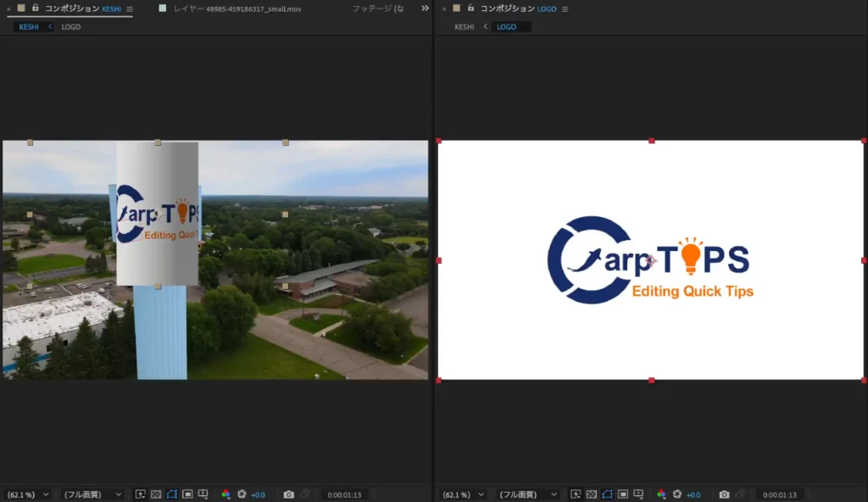Viewport: 868px width, 502px height.
Task: Click the 0:00:01:13 timecode in LOGO viewer
Action: 780,495
